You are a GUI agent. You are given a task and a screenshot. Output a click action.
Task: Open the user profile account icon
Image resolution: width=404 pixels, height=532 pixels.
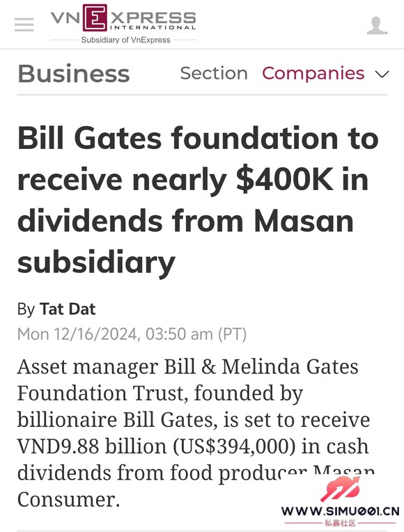coord(377,26)
